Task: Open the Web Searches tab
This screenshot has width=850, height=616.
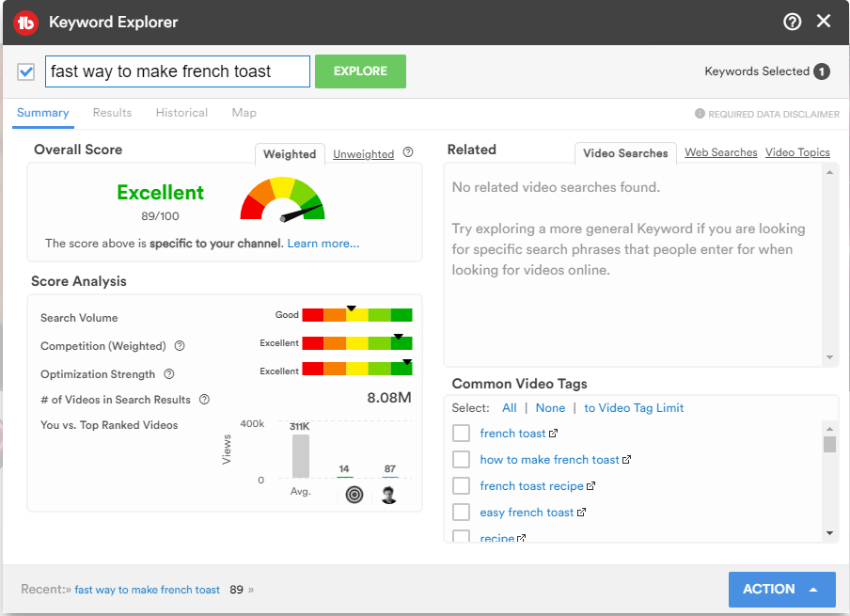Action: [x=720, y=152]
